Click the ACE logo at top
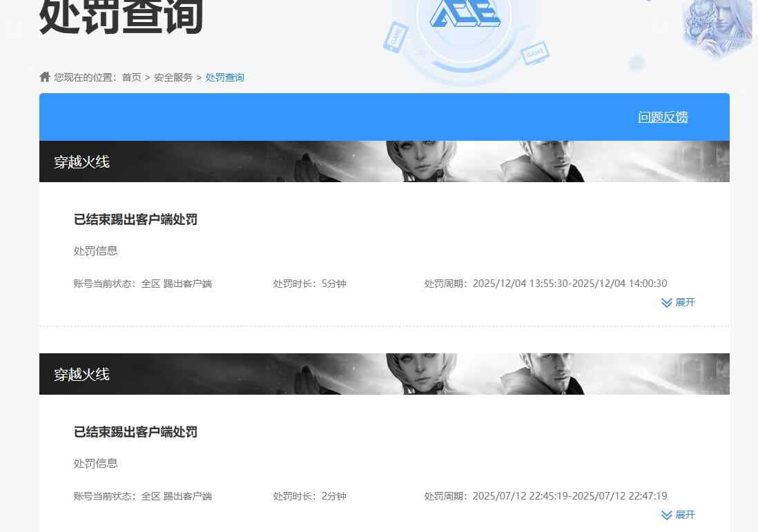The image size is (758, 532). point(465,14)
